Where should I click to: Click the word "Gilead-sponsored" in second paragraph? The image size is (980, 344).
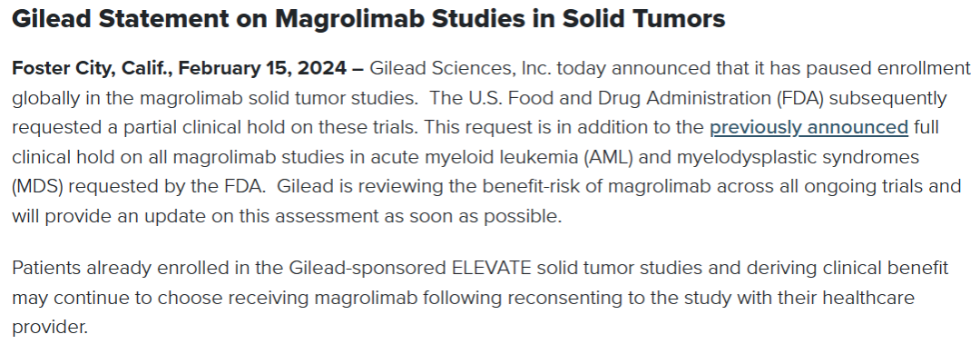tap(367, 269)
